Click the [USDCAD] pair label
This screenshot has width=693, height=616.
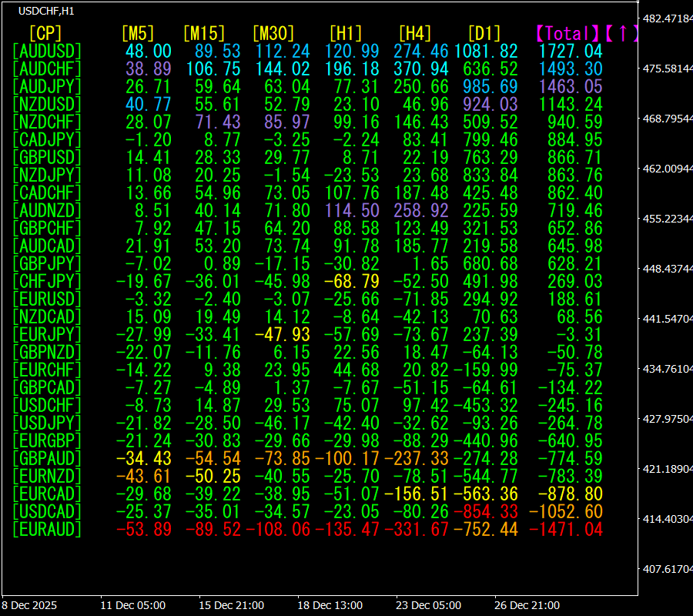tap(47, 511)
